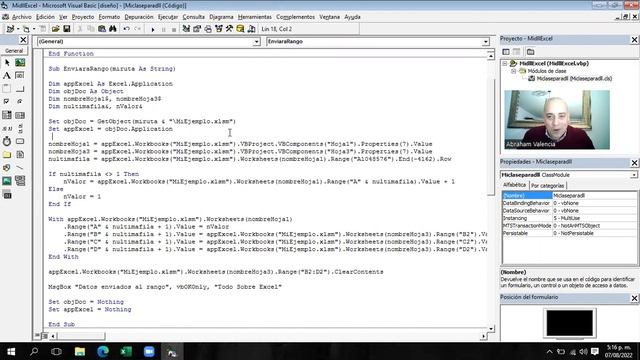Image resolution: width=640 pixels, height=360 pixels.
Task: Open the Toolbox toolbar icon
Action: click(x=229, y=29)
